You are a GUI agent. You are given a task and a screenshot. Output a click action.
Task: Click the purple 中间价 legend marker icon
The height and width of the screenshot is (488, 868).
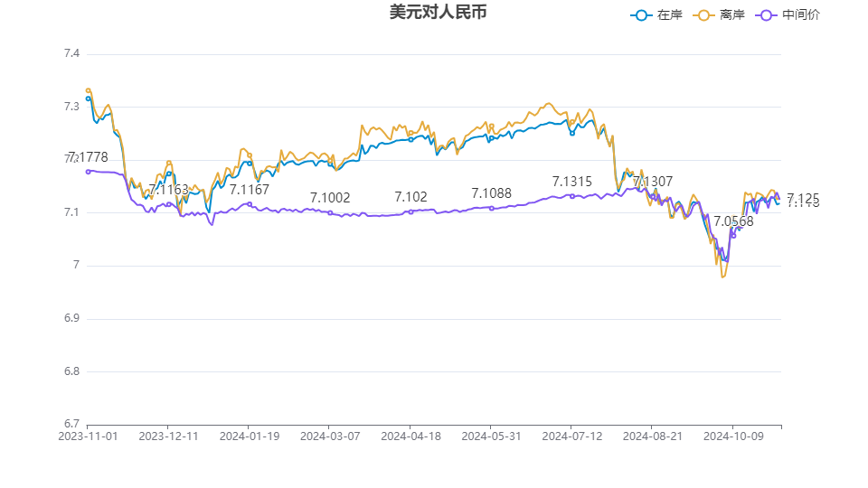768,15
